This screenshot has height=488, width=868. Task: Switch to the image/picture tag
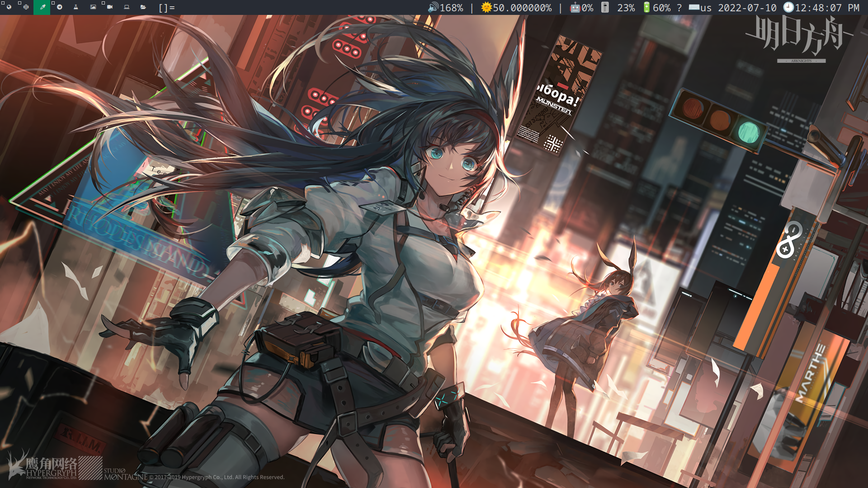(x=93, y=7)
